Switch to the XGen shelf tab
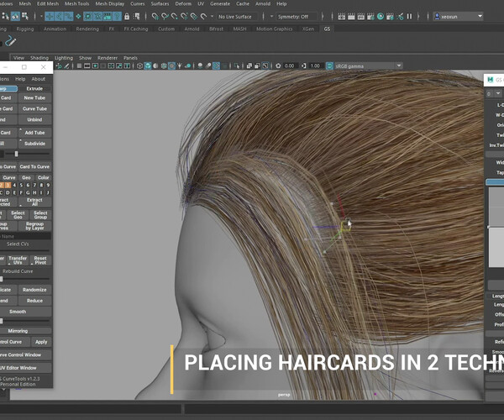 [x=308, y=29]
